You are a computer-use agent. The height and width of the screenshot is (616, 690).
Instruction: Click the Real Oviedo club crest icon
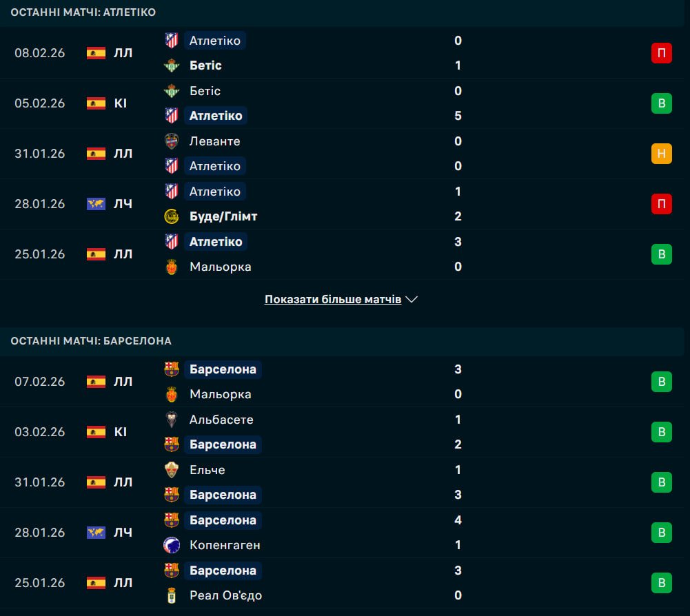172,595
